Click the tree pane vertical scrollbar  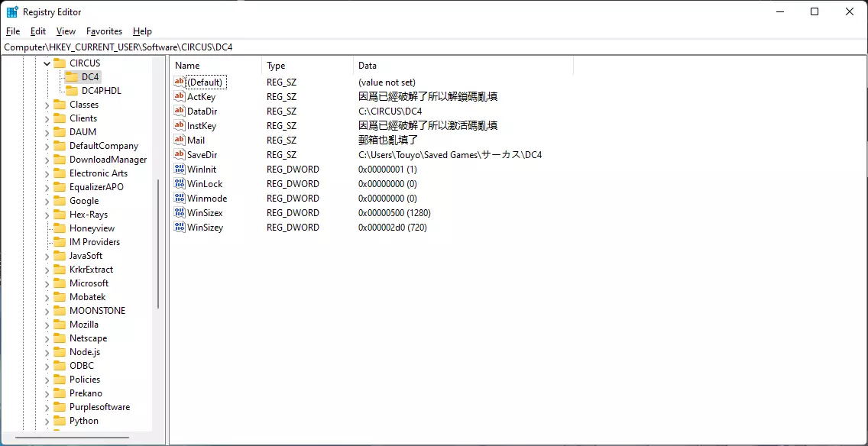(x=158, y=243)
